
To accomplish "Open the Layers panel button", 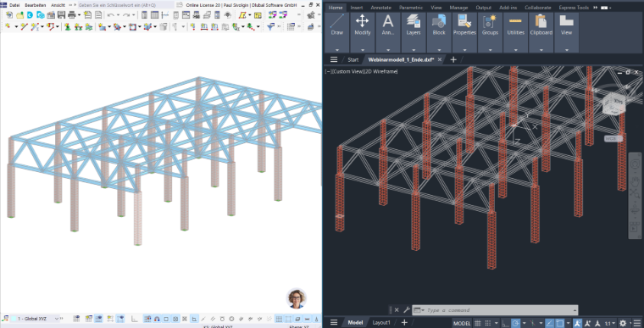I will pos(414,32).
